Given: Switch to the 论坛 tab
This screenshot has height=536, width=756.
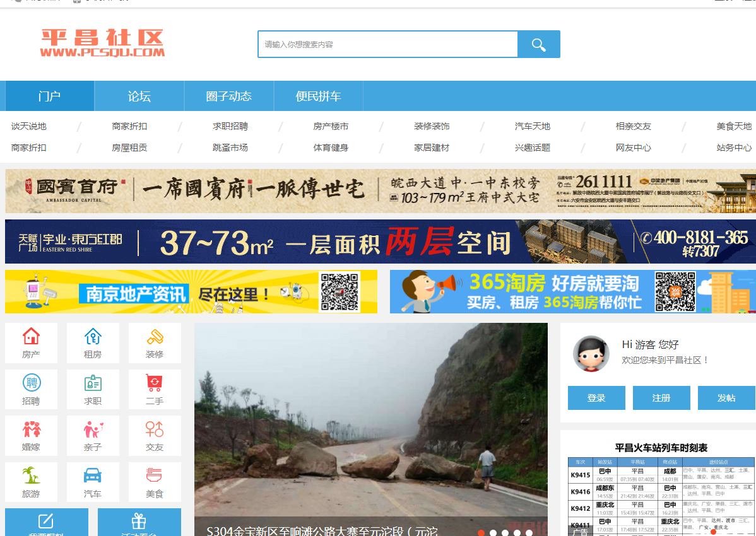Looking at the screenshot, I should point(139,96).
